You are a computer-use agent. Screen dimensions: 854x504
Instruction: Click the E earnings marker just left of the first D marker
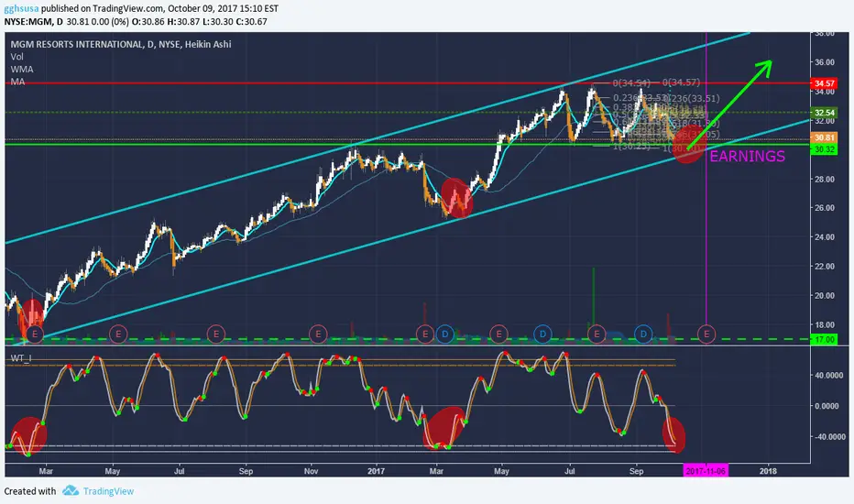(425, 334)
